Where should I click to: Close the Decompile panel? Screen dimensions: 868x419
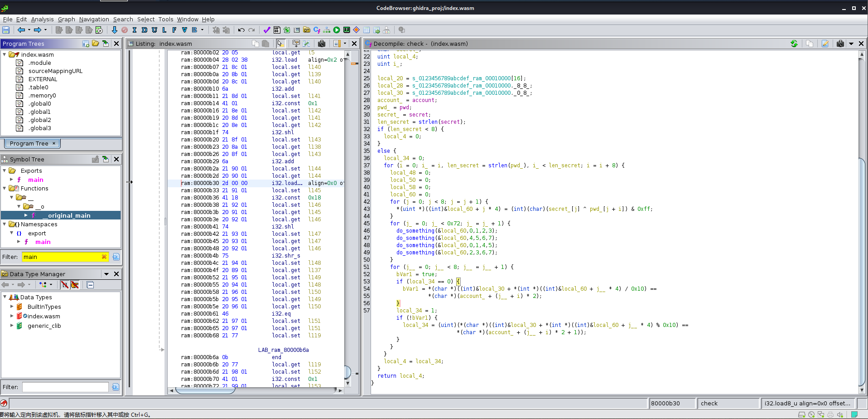861,44
